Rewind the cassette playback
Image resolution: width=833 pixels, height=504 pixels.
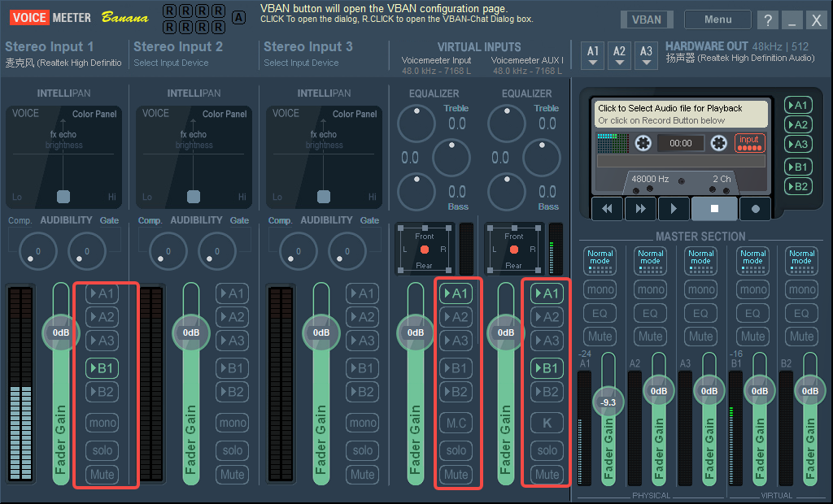[607, 209]
